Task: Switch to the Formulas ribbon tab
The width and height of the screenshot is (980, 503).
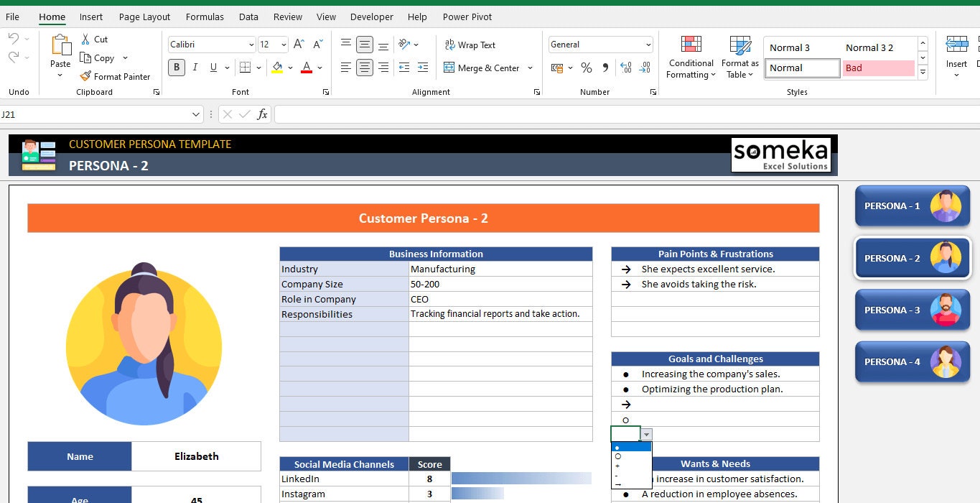Action: [x=205, y=17]
